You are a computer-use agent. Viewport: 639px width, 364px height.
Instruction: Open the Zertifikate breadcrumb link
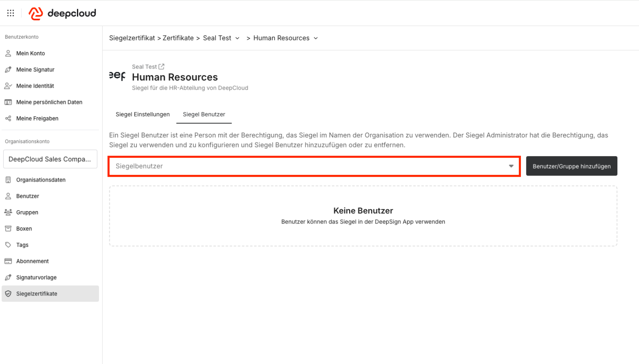click(178, 38)
